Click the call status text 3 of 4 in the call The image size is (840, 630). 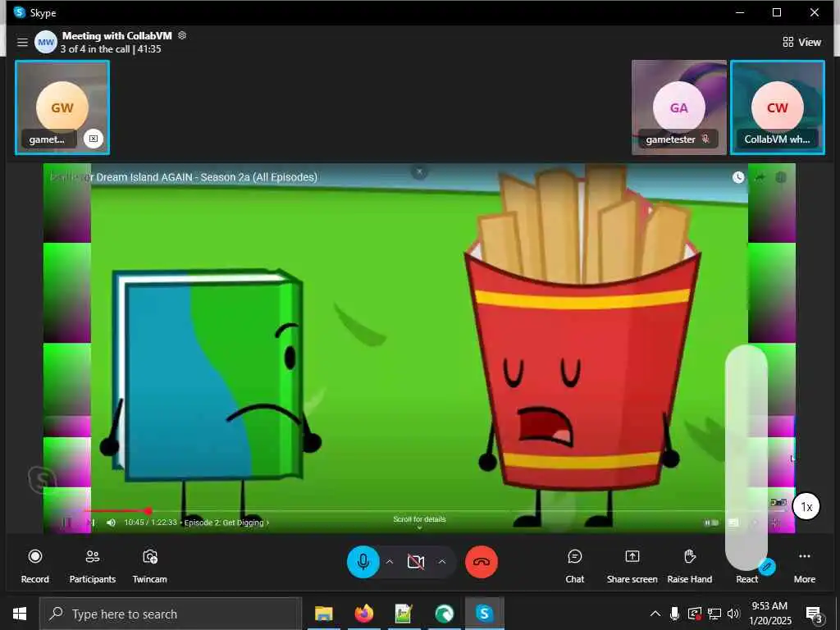point(95,48)
